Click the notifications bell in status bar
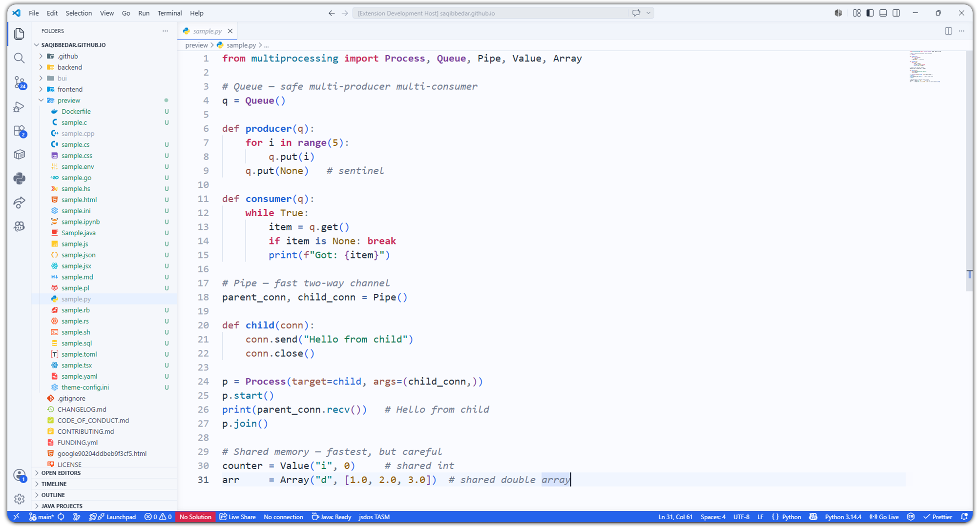The width and height of the screenshot is (980, 527). tap(964, 517)
